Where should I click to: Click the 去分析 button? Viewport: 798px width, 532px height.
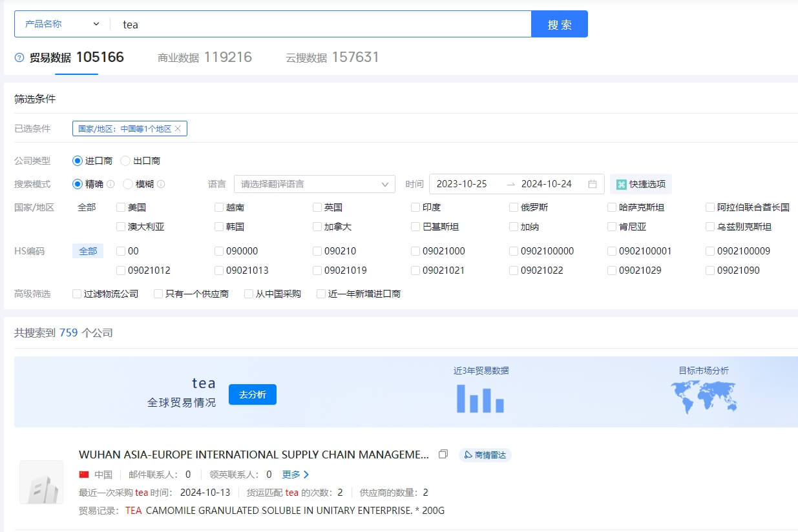(252, 394)
